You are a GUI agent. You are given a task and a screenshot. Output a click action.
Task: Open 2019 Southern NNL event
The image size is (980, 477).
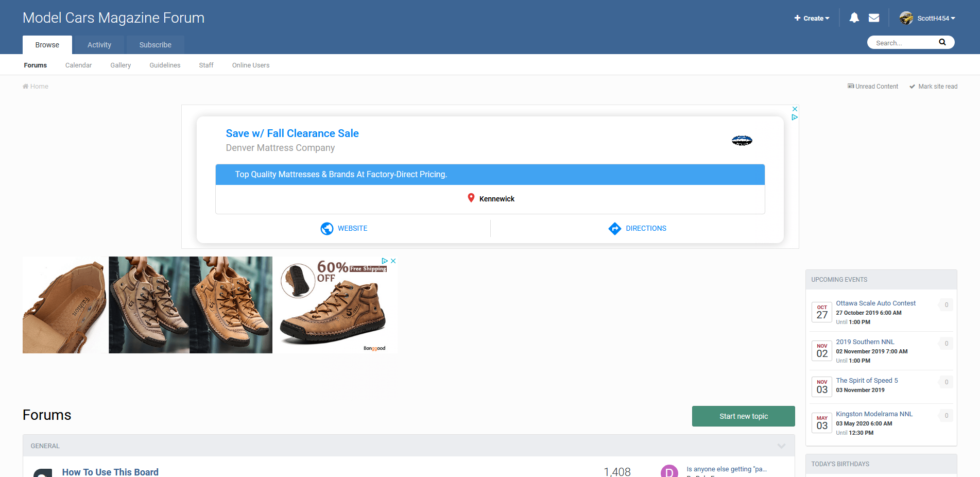pyautogui.click(x=865, y=342)
